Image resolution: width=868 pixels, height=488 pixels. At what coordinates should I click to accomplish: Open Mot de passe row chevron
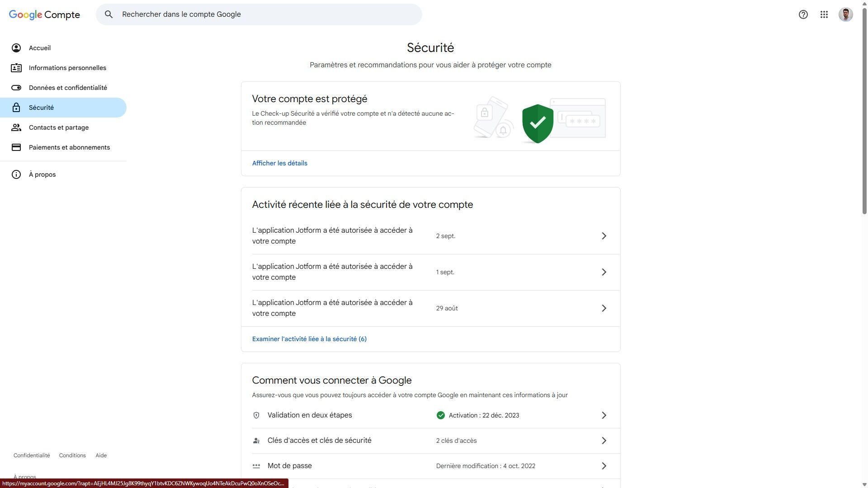tap(604, 466)
